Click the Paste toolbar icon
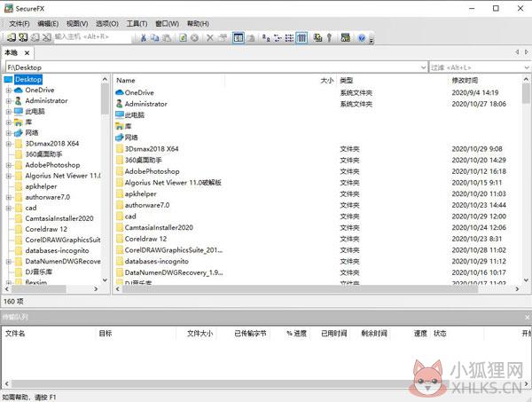This screenshot has height=402, width=532. (x=167, y=37)
